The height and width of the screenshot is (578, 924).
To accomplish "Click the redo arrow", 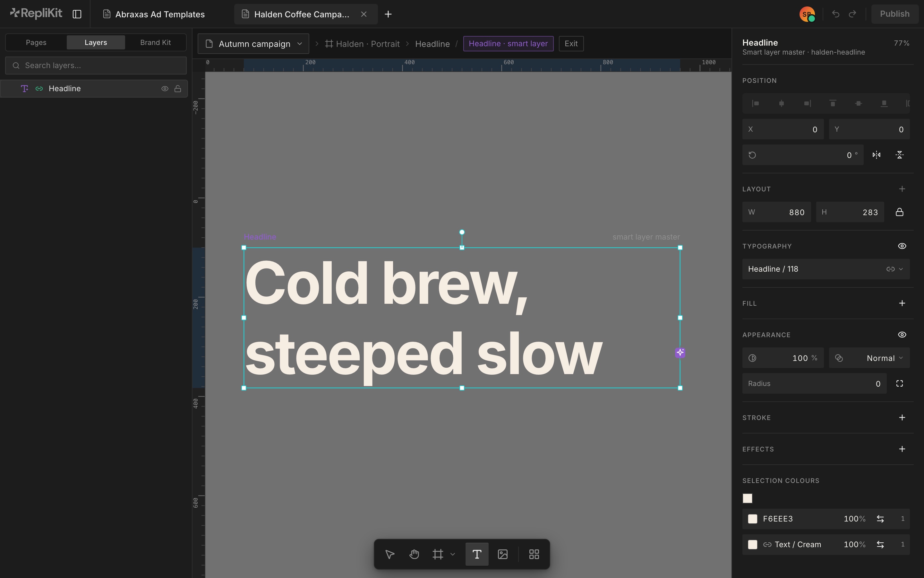I will (852, 14).
